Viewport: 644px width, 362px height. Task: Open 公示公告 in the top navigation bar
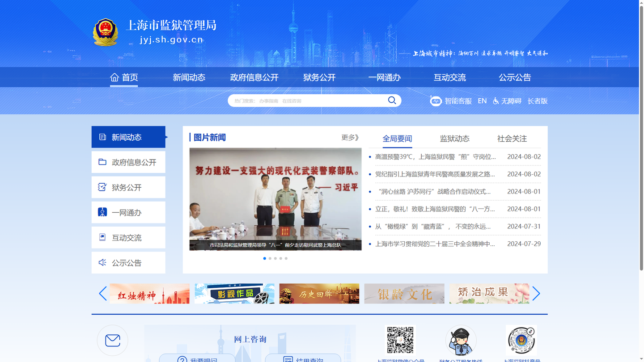coord(515,77)
